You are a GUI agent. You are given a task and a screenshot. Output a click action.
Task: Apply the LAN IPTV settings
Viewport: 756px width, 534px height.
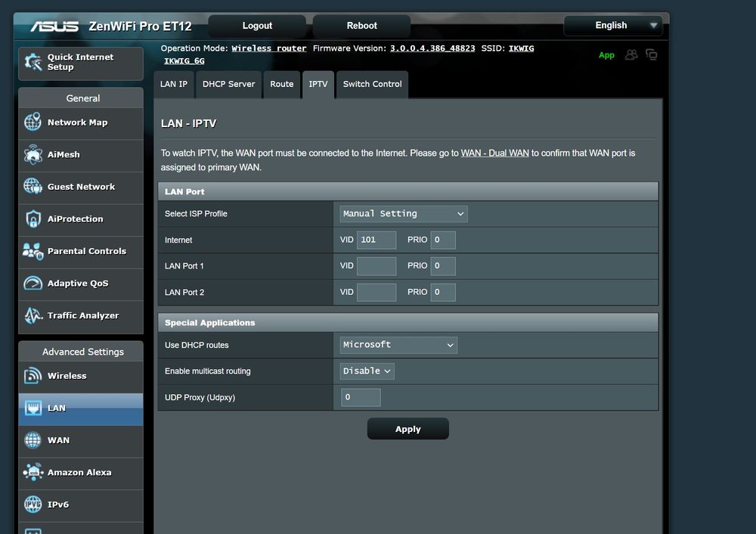[x=407, y=428]
